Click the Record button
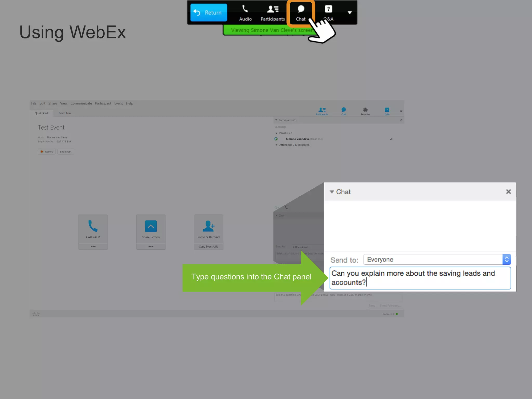The image size is (532, 399). point(47,152)
